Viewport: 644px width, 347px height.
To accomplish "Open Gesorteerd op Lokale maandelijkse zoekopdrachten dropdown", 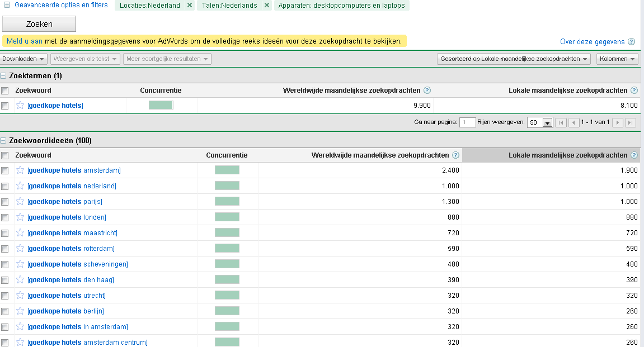I will (x=514, y=59).
